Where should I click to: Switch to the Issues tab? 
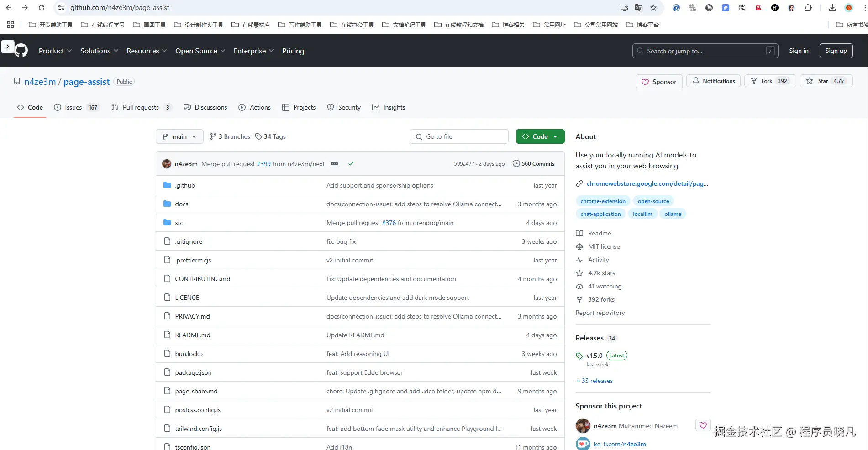(x=77, y=107)
